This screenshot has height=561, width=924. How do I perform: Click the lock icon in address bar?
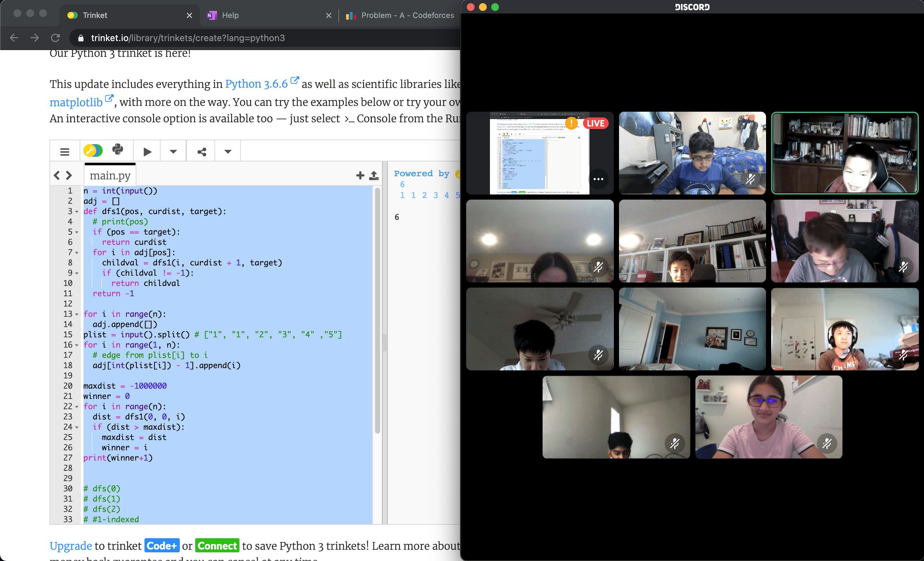click(81, 38)
